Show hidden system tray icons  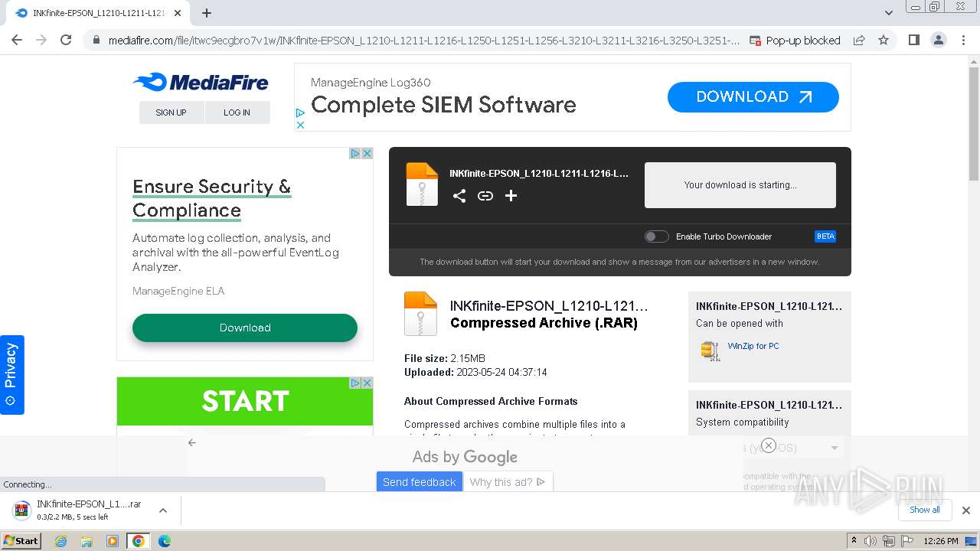854,540
